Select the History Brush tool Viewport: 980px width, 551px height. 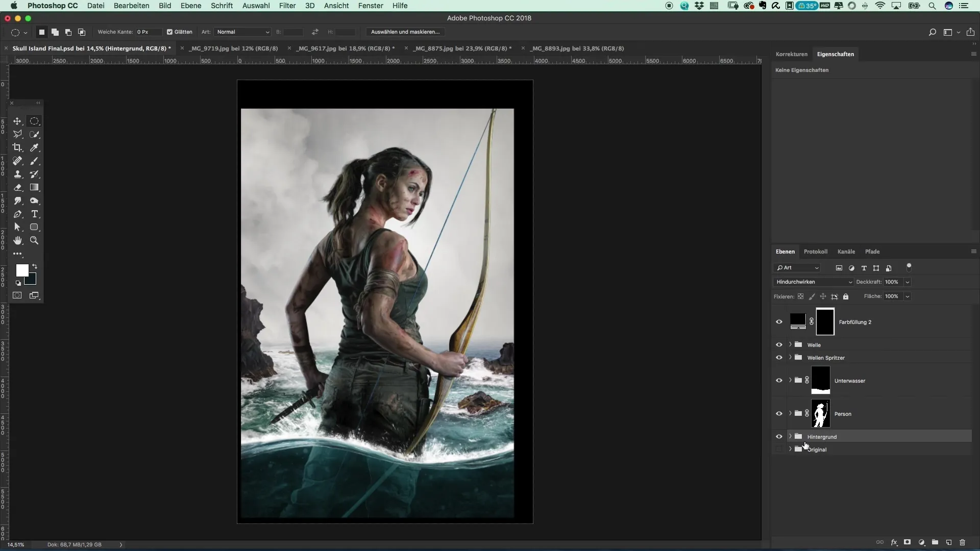click(34, 174)
